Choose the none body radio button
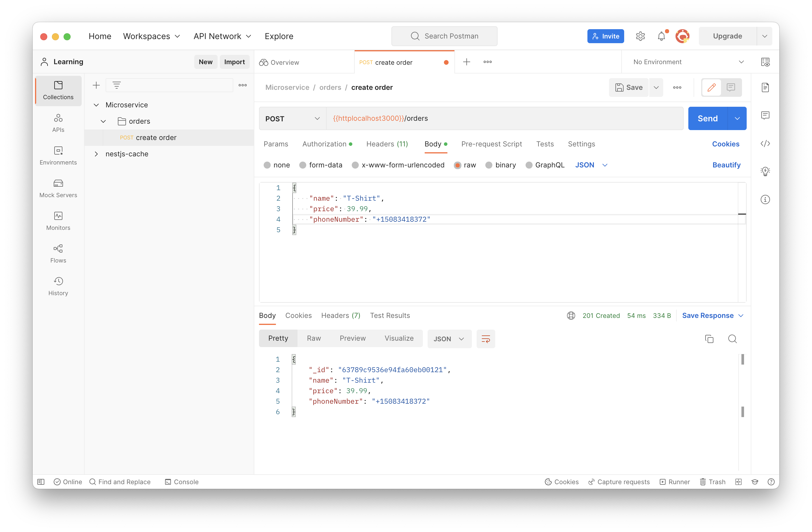Viewport: 812px width, 532px height. [267, 165]
